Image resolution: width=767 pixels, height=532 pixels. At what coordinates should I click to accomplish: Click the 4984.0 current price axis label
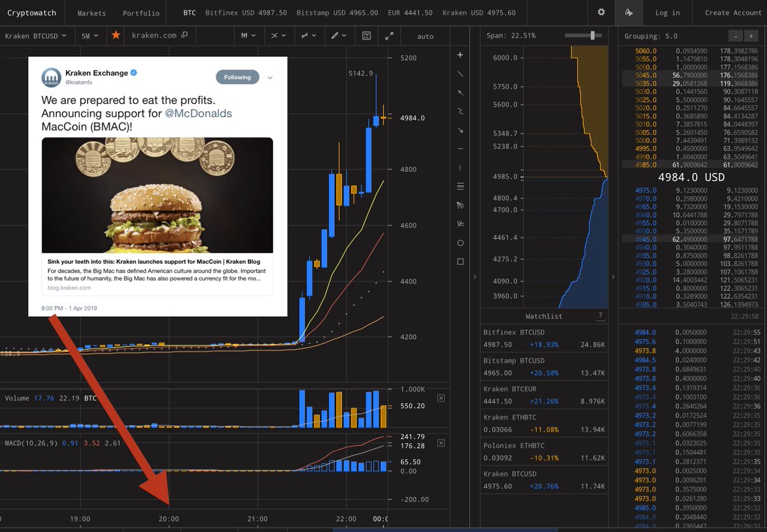click(x=412, y=118)
